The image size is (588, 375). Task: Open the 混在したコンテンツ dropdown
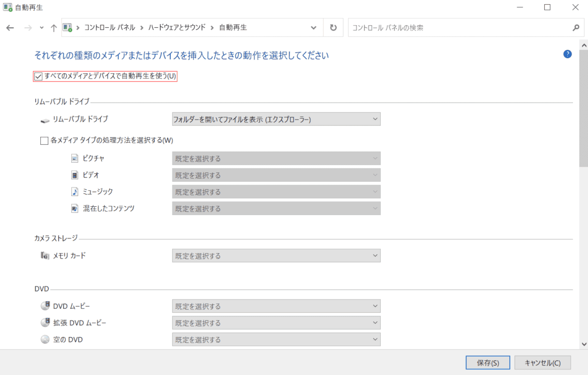click(x=276, y=209)
